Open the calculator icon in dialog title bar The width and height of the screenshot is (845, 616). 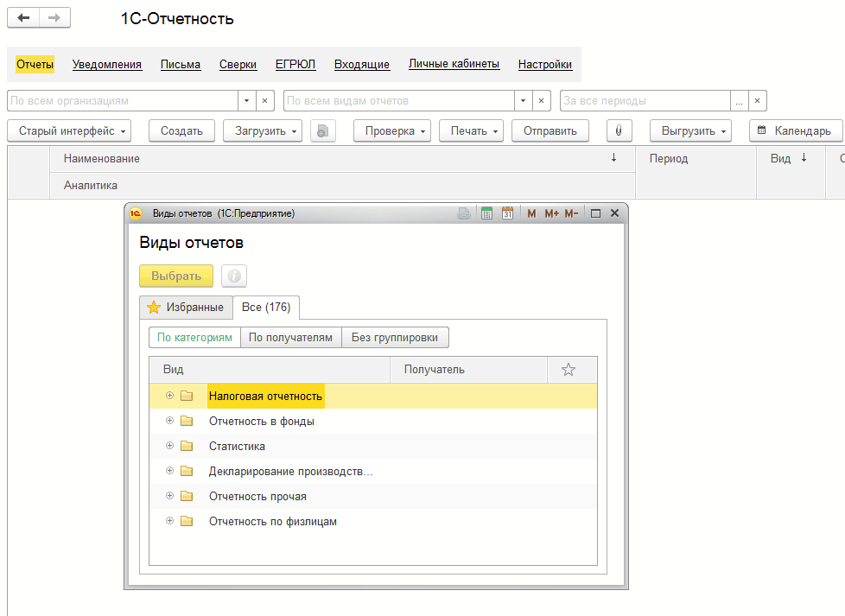coord(486,213)
